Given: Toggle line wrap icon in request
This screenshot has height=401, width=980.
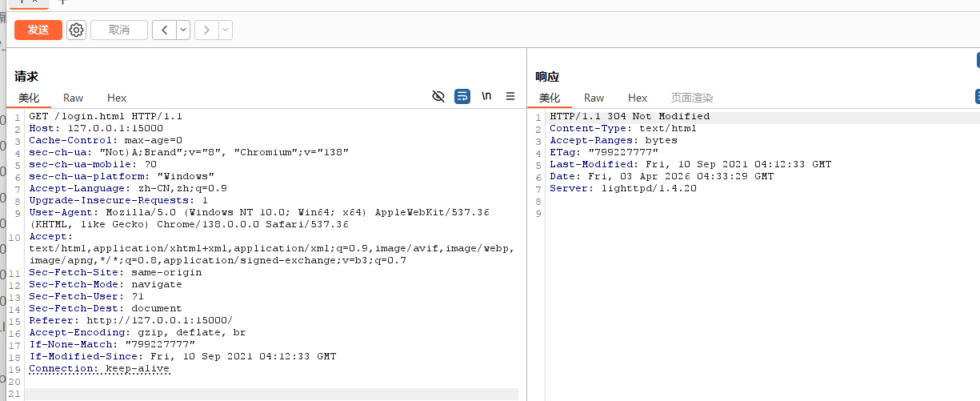Looking at the screenshot, I should coord(462,97).
